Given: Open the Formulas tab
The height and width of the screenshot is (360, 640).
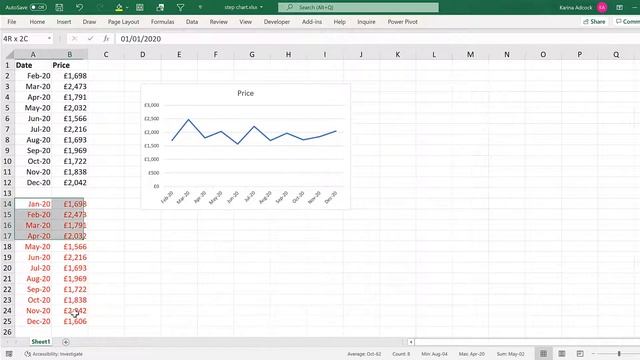Looking at the screenshot, I should coord(162,22).
